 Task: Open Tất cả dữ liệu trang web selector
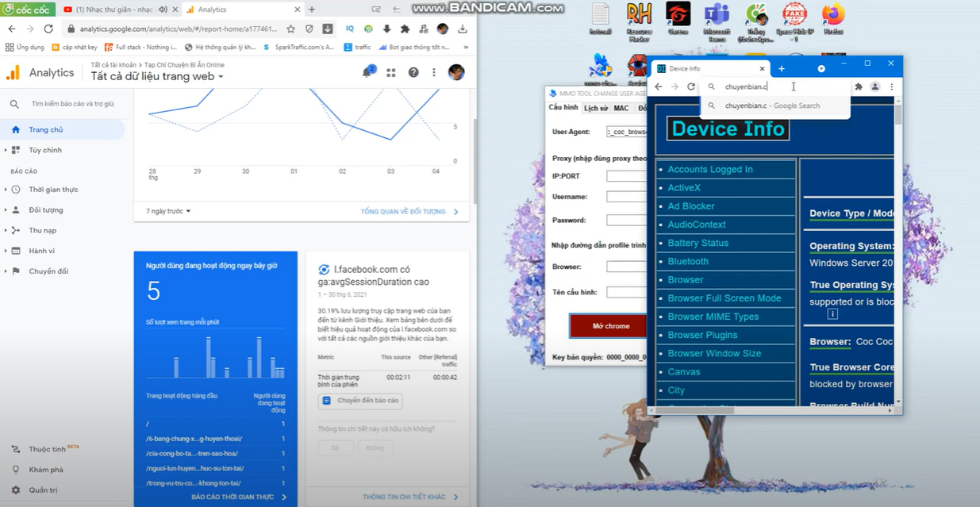coord(157,77)
